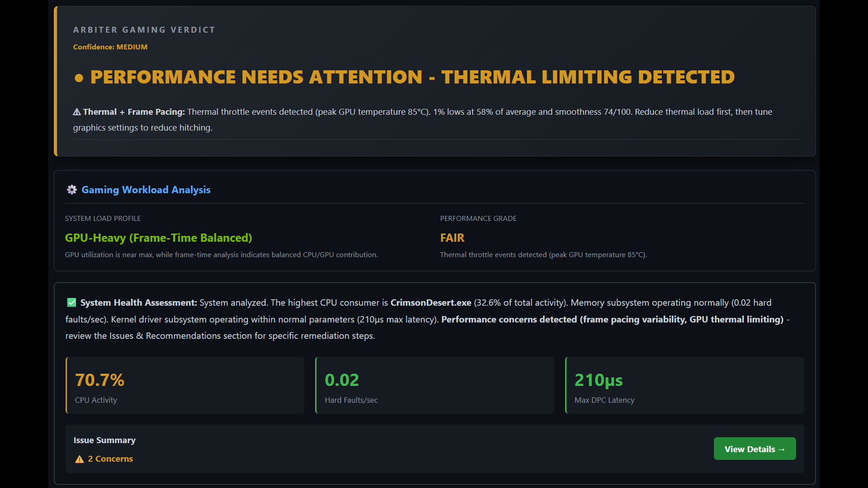Image resolution: width=868 pixels, height=488 pixels.
Task: Click the GPU utilization is near max description
Action: coord(222,255)
